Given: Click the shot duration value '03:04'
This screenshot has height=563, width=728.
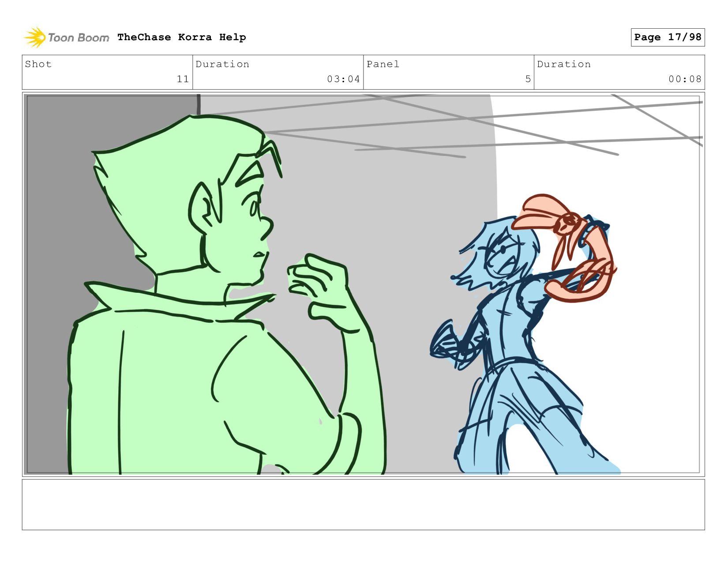Looking at the screenshot, I should tap(343, 79).
